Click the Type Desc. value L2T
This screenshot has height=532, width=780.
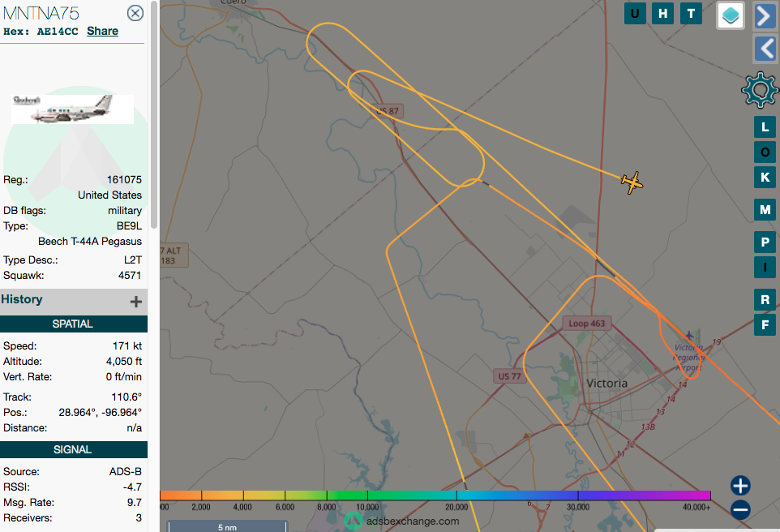point(133,260)
